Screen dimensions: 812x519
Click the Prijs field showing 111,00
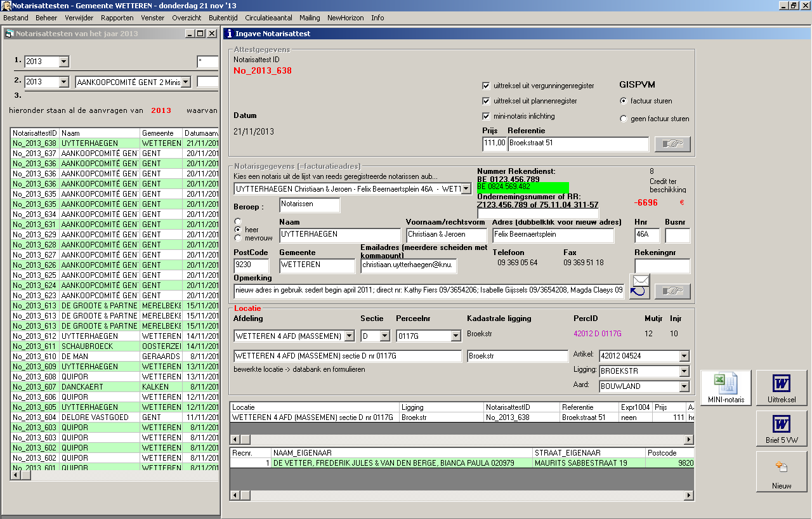pyautogui.click(x=494, y=144)
